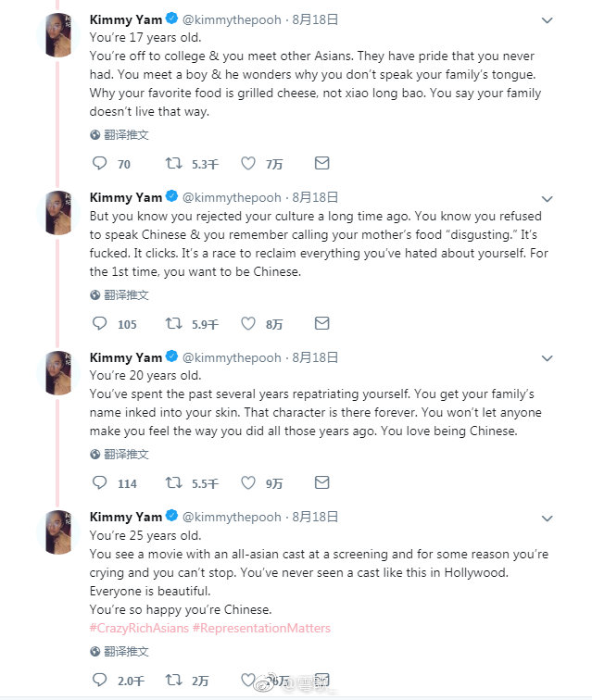The height and width of the screenshot is (700, 592).
Task: Translate the "You're 25 years old" tweet
Action: (120, 652)
